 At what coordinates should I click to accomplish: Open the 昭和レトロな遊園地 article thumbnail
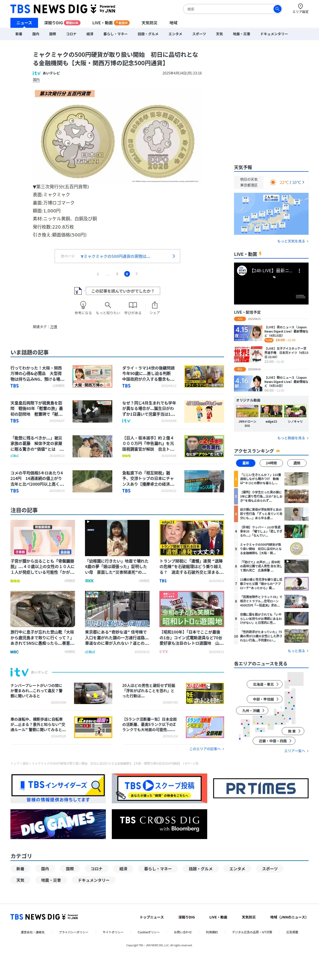(x=192, y=609)
